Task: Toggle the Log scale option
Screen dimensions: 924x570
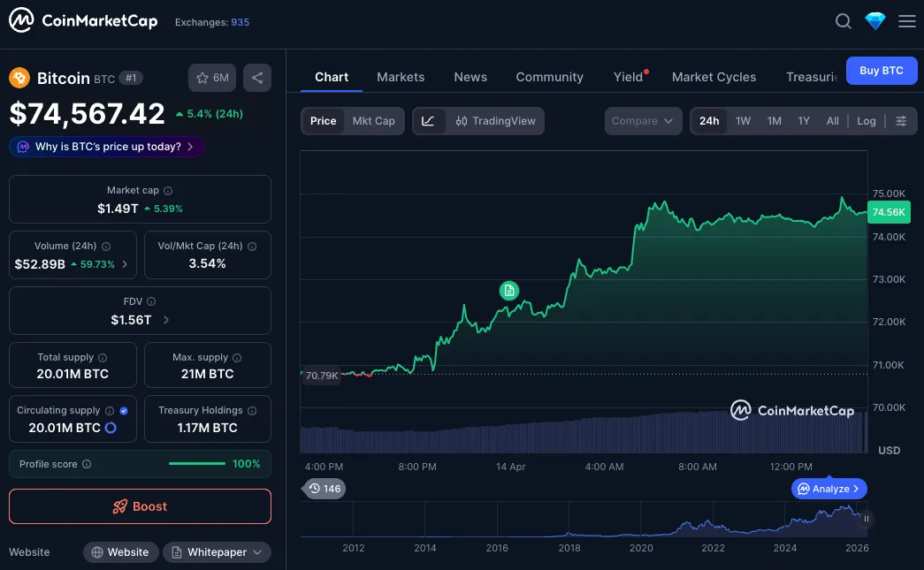Action: pyautogui.click(x=867, y=121)
